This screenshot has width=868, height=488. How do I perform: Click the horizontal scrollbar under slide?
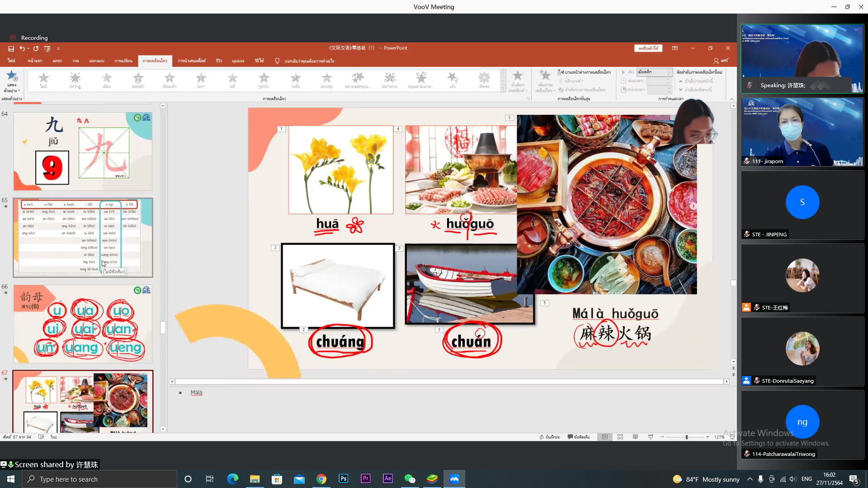(x=449, y=382)
